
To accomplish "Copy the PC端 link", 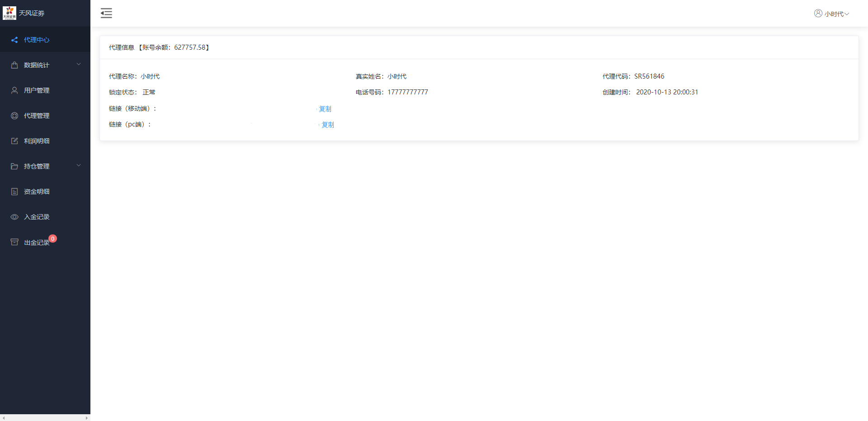I will pyautogui.click(x=328, y=125).
